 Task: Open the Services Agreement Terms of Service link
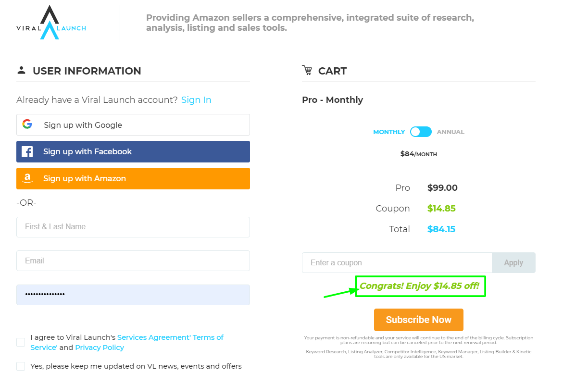(x=170, y=337)
